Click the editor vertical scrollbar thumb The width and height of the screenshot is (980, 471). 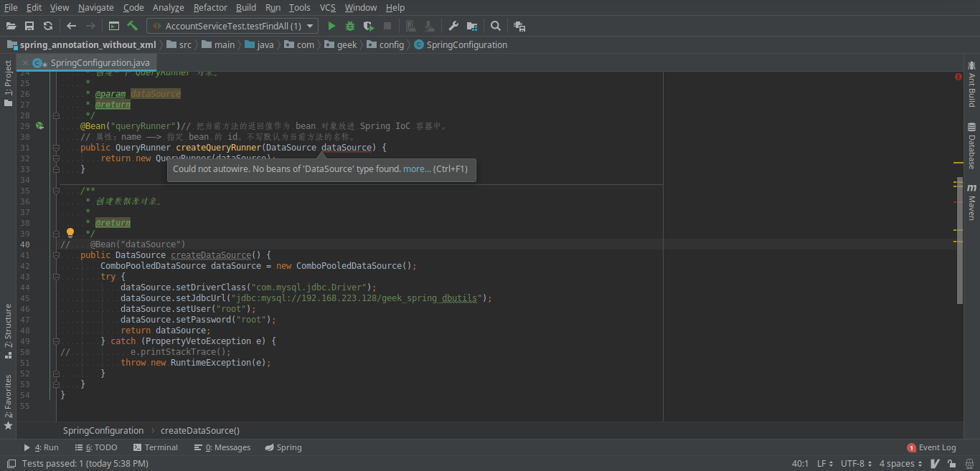click(x=958, y=240)
